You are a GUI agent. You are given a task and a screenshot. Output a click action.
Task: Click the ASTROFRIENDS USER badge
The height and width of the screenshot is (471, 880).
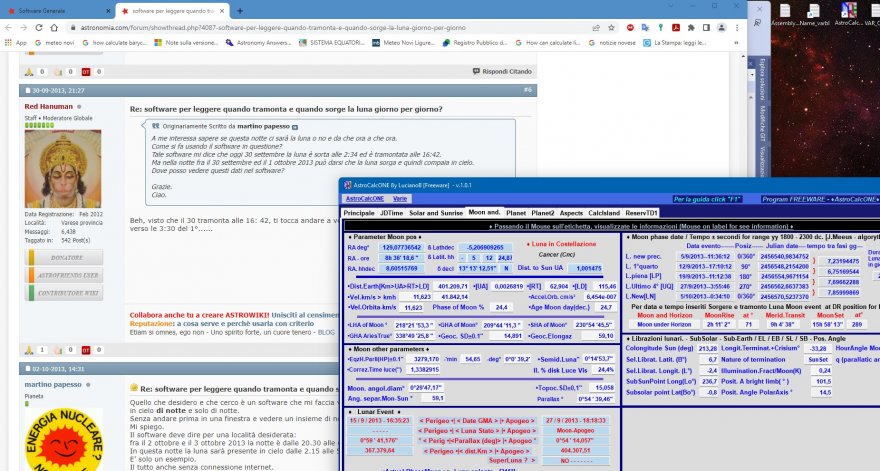64,275
